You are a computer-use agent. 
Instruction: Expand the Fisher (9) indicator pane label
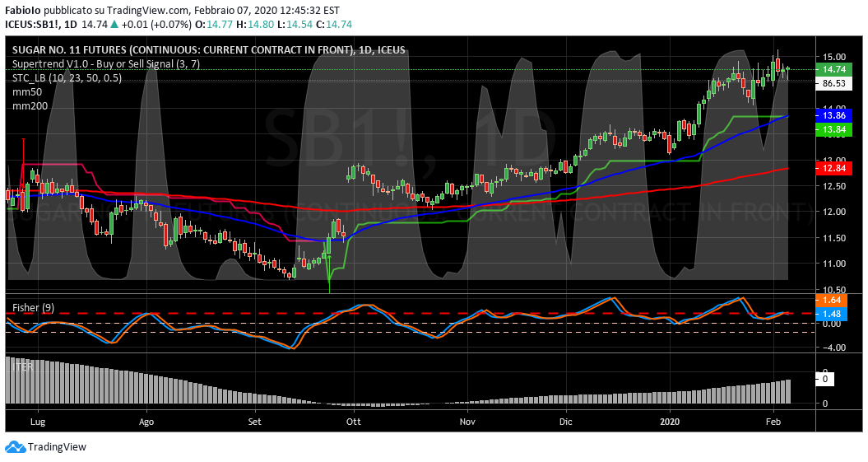32,307
